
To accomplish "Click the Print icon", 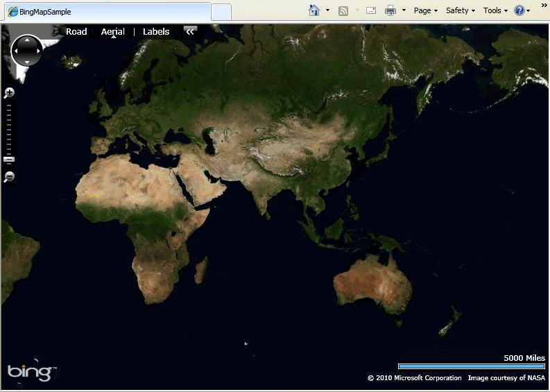I will pyautogui.click(x=390, y=10).
